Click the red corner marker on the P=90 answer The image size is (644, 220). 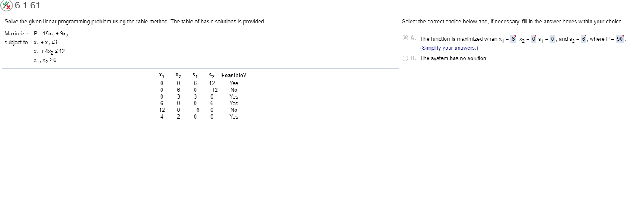point(623,35)
